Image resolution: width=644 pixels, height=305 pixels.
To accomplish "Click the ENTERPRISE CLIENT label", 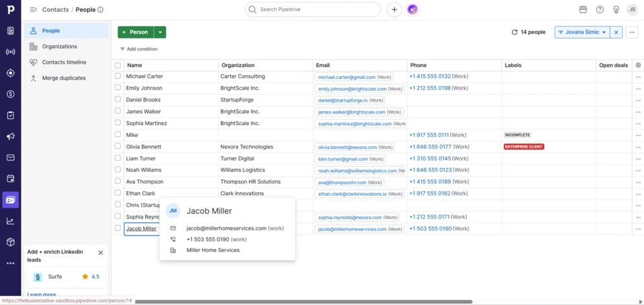I will [523, 147].
